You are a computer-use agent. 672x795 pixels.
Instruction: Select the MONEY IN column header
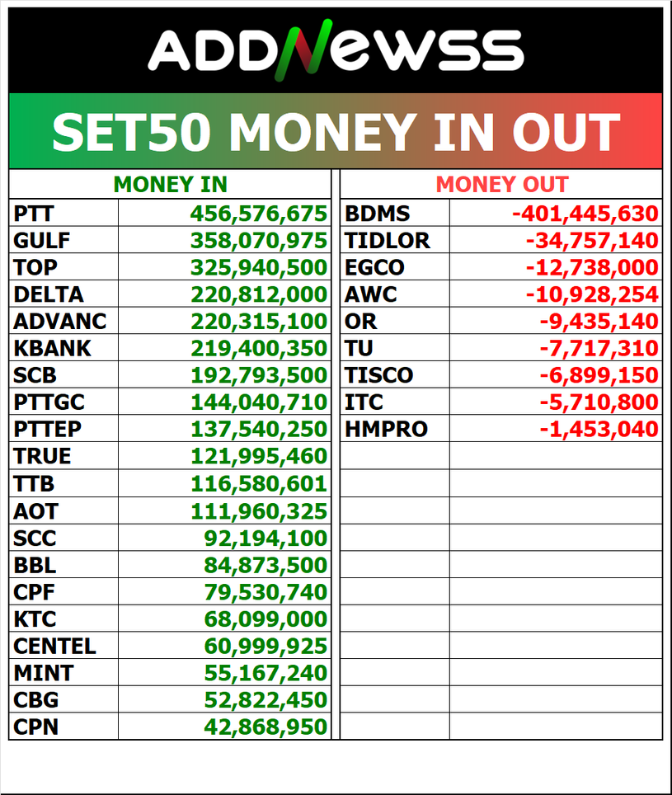170,184
